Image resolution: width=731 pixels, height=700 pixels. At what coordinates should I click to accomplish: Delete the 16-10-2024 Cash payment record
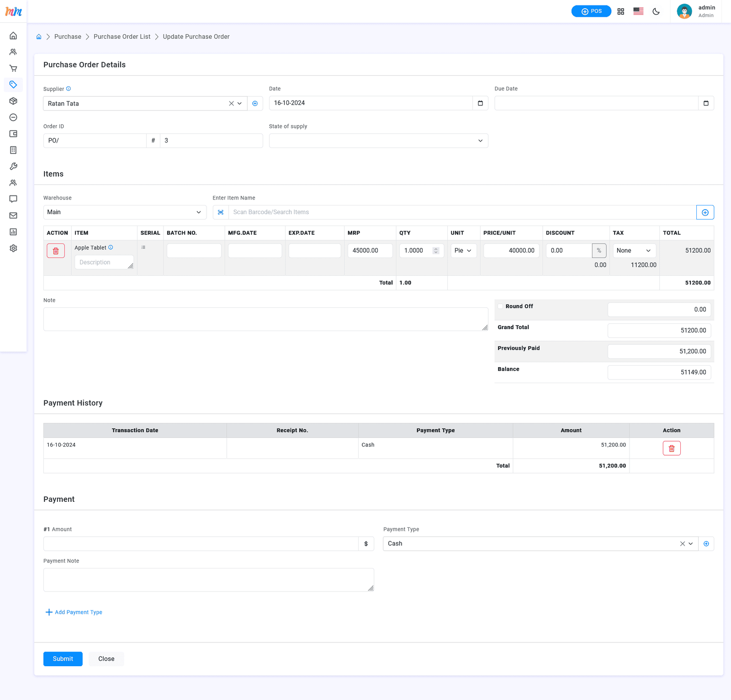672,448
